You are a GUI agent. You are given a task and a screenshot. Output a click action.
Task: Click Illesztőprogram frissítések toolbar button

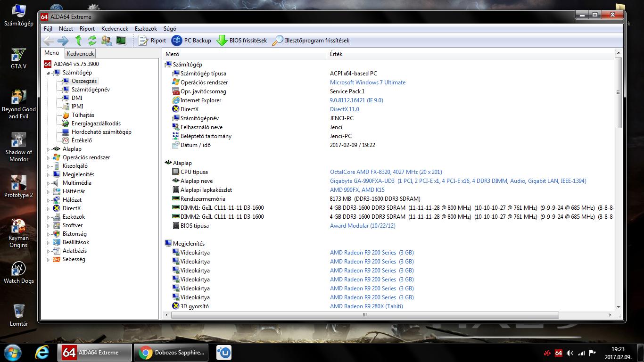tap(311, 41)
